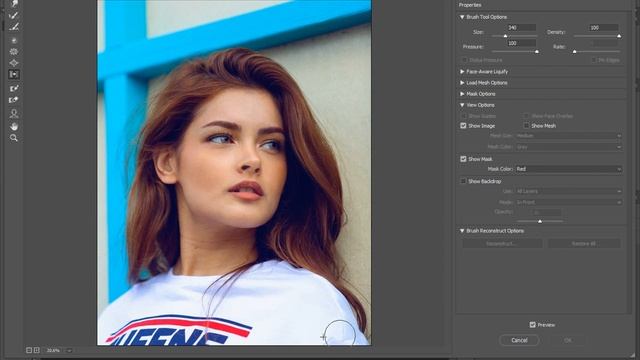Click the Size value field
Image resolution: width=640 pixels, height=360 pixels.
pos(521,27)
